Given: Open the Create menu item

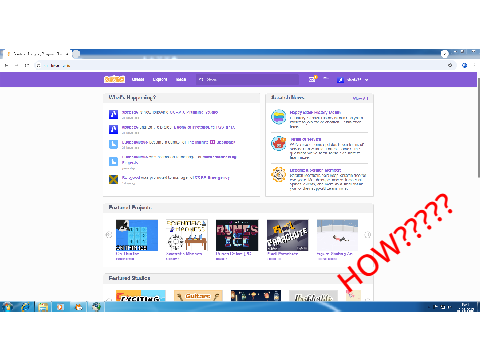Looking at the screenshot, I should pos(138,79).
